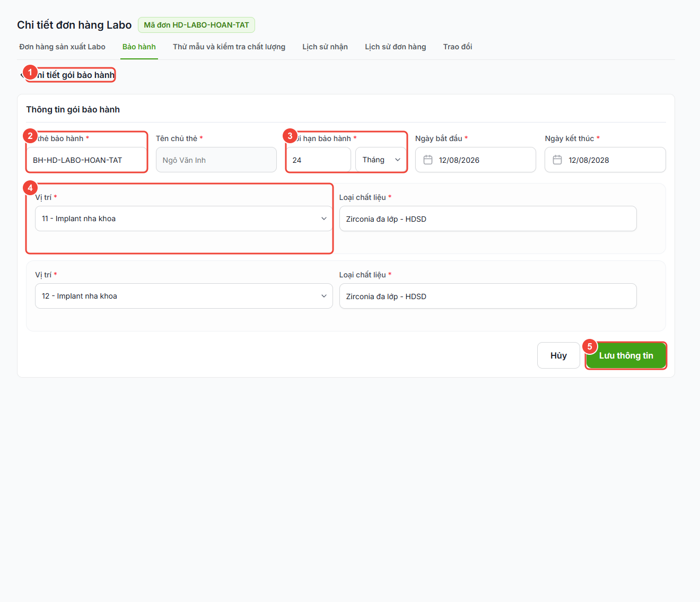This screenshot has height=602, width=700.
Task: Click the start date field 12/08/2026
Action: point(476,160)
